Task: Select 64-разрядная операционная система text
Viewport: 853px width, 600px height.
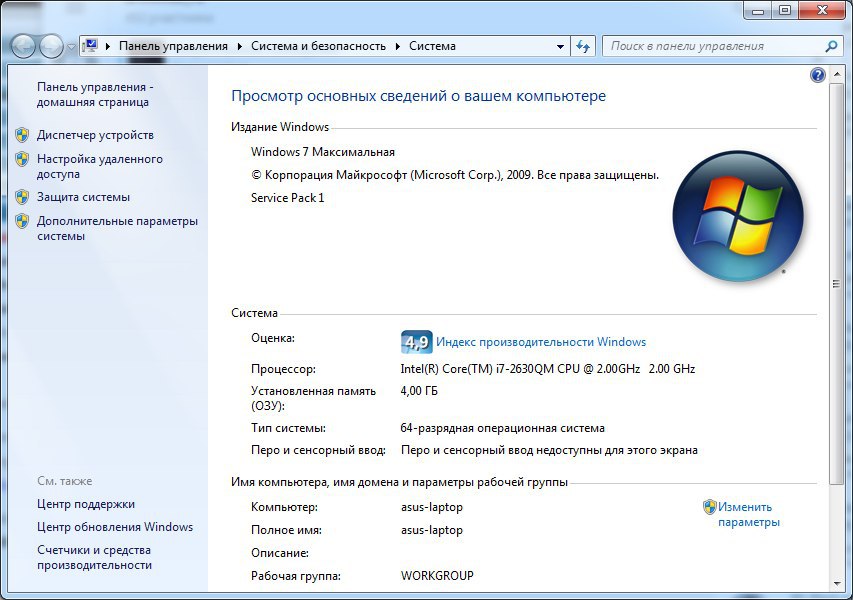Action: click(502, 428)
